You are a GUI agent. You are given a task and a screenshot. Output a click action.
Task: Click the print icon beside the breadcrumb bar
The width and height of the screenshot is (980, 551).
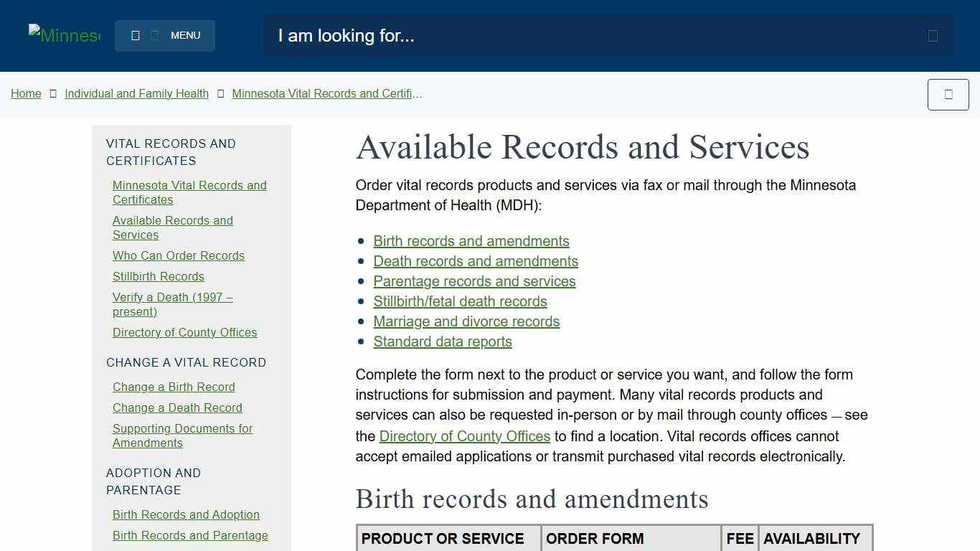click(948, 94)
